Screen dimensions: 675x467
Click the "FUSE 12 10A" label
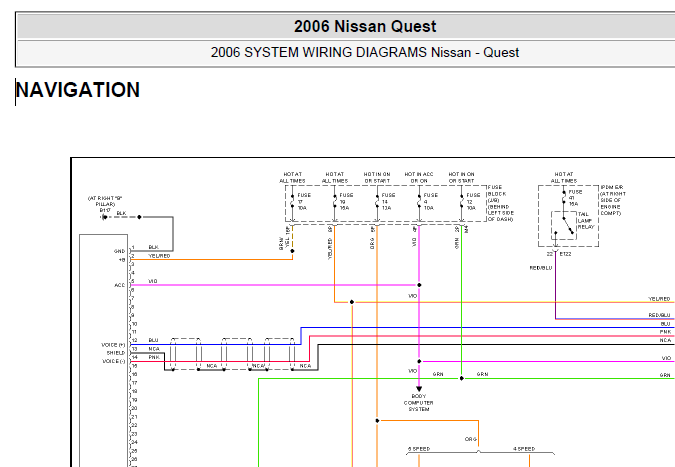click(x=473, y=201)
